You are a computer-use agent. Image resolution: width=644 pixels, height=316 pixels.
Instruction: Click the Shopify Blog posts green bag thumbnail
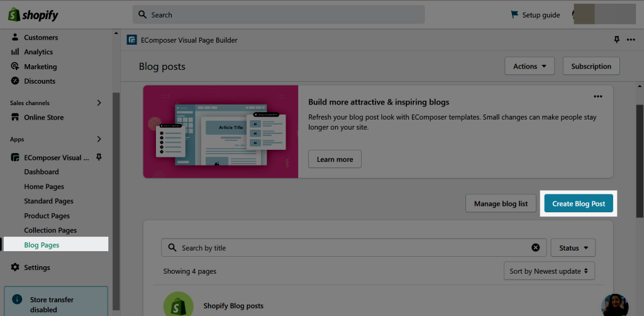coord(179,304)
